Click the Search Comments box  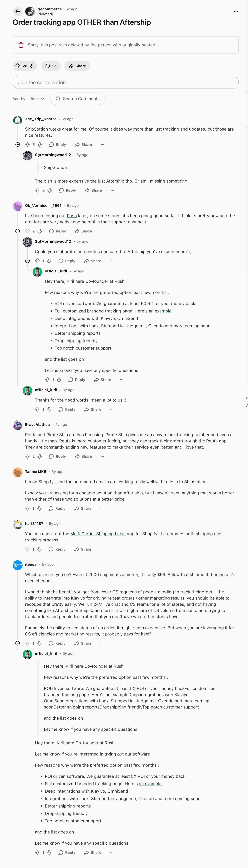tap(78, 99)
